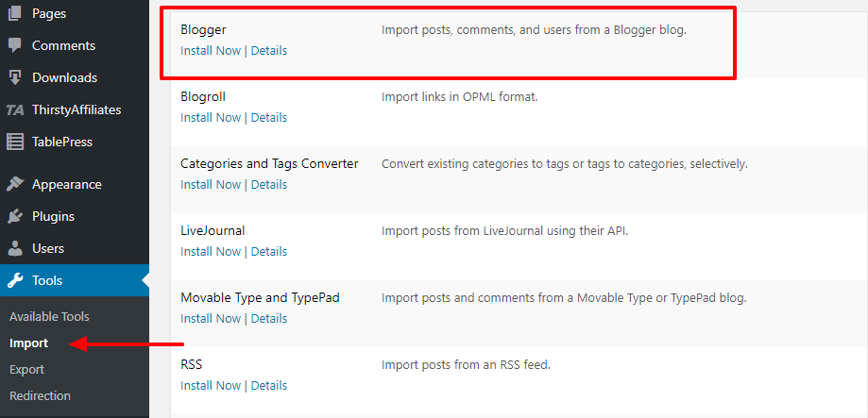Image resolution: width=868 pixels, height=418 pixels.
Task: Click the Tools wrench icon
Action: tap(15, 280)
